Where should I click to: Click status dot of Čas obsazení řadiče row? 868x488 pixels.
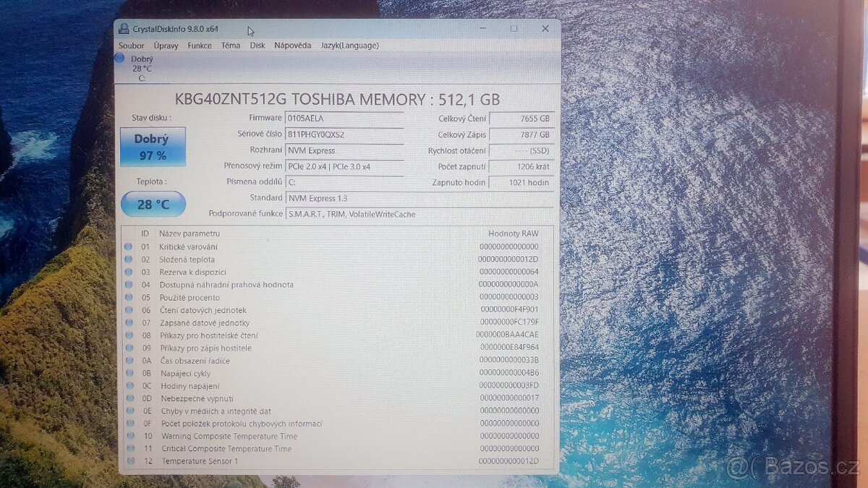point(129,361)
